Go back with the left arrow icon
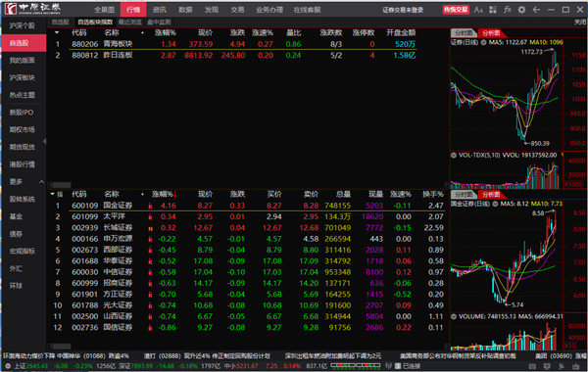Image resolution: width=588 pixels, height=372 pixels. coord(536,10)
